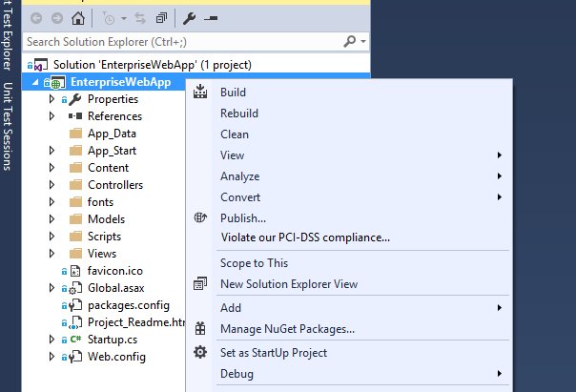The width and height of the screenshot is (576, 392).
Task: Click the Publish globe icon
Action: (200, 217)
